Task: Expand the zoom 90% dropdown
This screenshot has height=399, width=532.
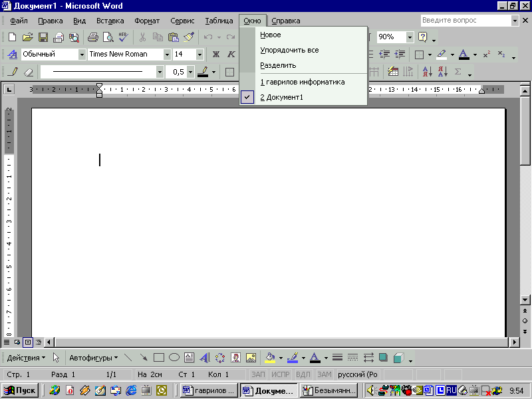Action: coord(410,37)
